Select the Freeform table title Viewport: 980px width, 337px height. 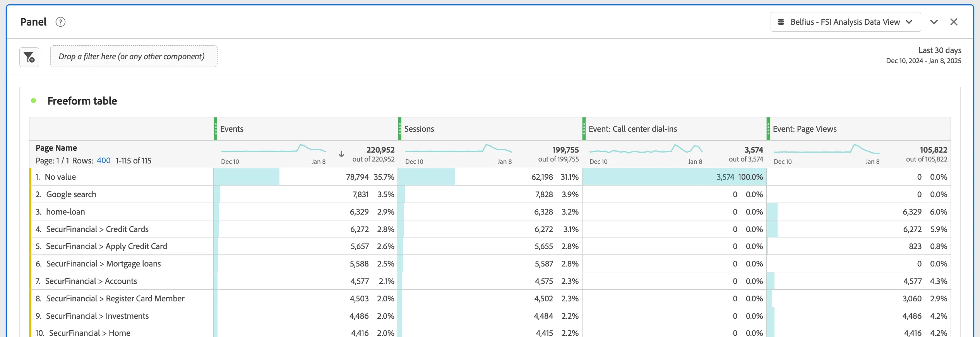pos(82,101)
